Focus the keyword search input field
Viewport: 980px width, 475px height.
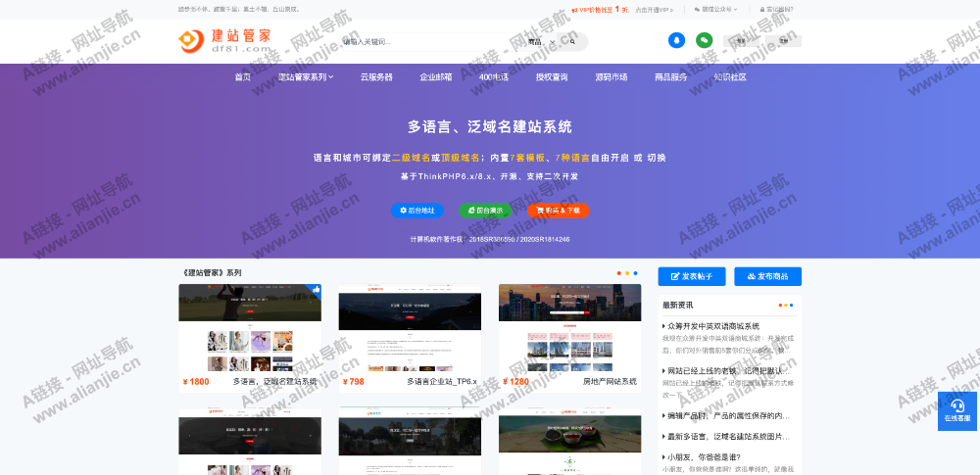432,42
